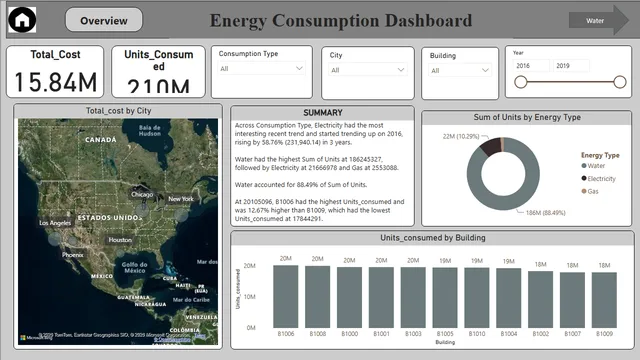Select the Total_Cost 15.84M card

pyautogui.click(x=55, y=71)
